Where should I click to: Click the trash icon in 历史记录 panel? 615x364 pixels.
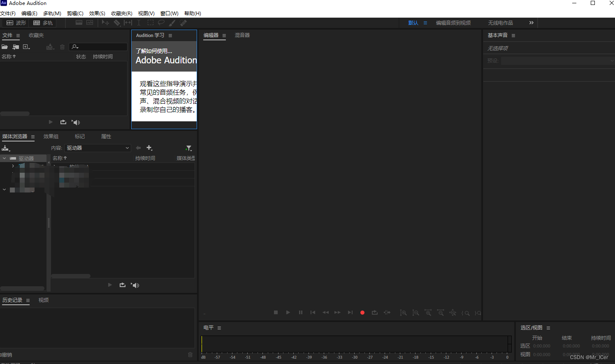tap(190, 355)
